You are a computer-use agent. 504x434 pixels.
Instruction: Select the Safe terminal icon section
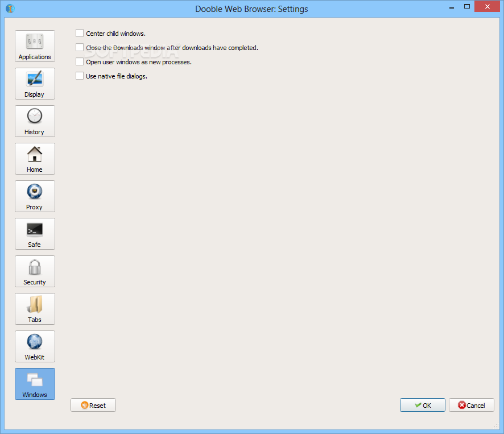35,234
